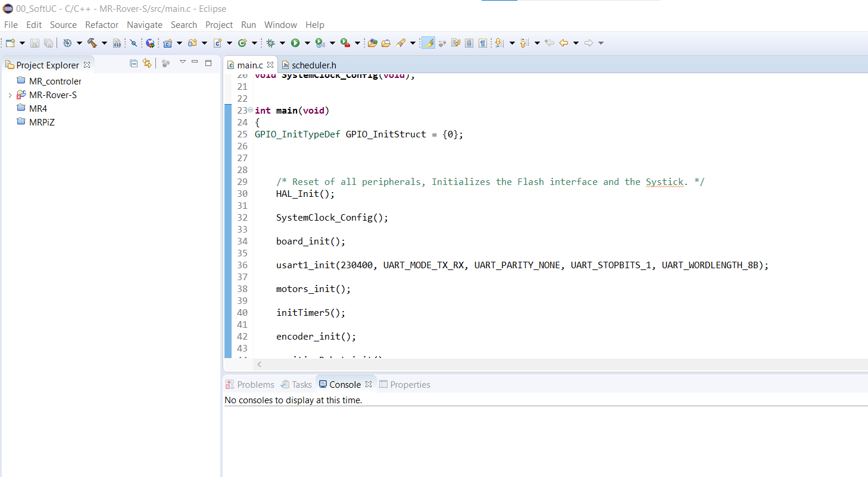
Task: Click Collapse All in Project Explorer
Action: 134,63
